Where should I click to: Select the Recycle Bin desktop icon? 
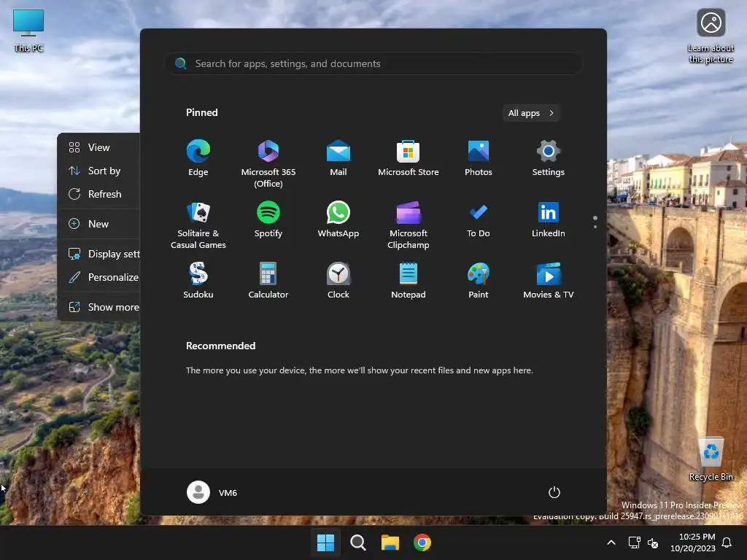coord(711,459)
